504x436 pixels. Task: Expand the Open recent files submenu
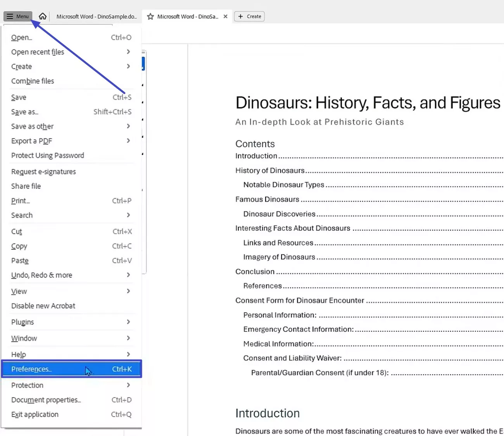tap(38, 52)
